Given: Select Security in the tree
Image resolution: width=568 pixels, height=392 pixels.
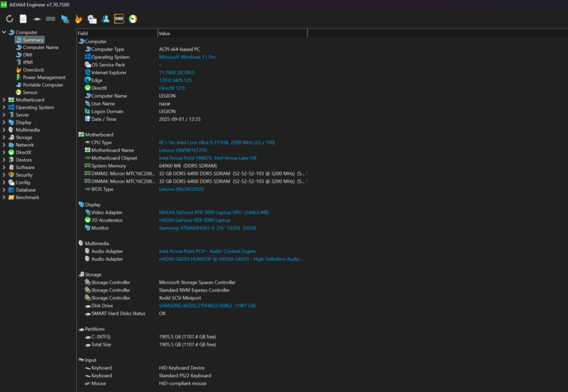Looking at the screenshot, I should (x=24, y=175).
